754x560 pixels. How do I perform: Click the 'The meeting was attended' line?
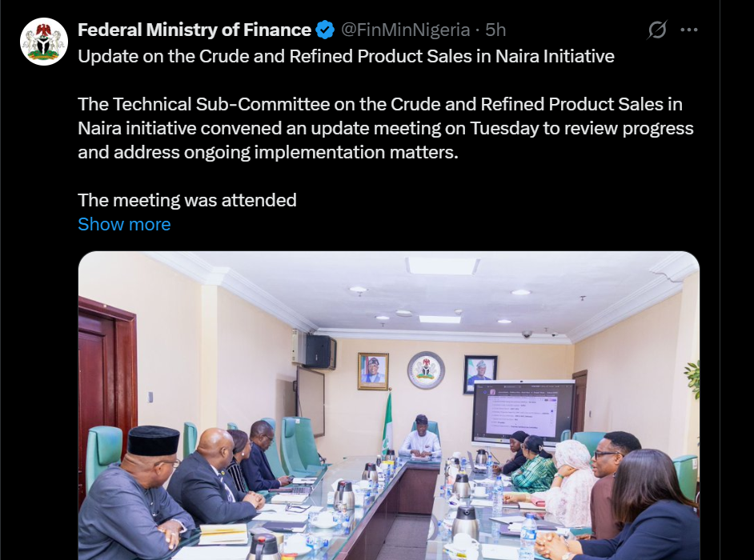pos(187,200)
